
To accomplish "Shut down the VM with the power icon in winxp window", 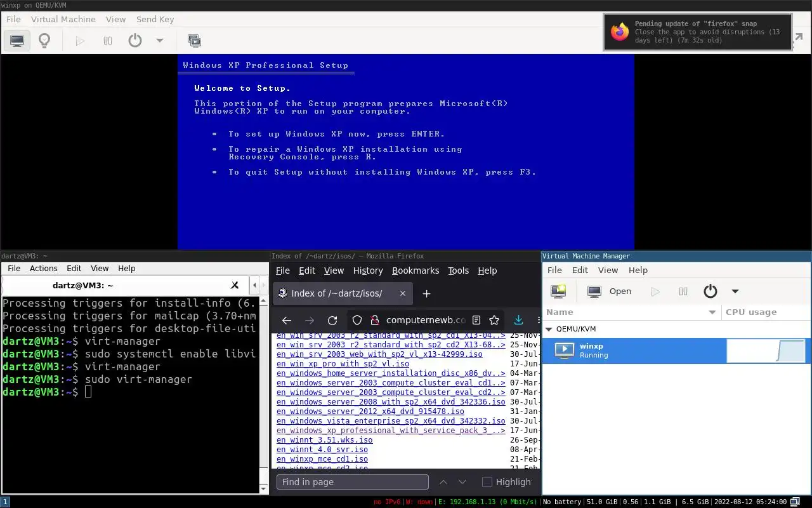I will (135, 41).
